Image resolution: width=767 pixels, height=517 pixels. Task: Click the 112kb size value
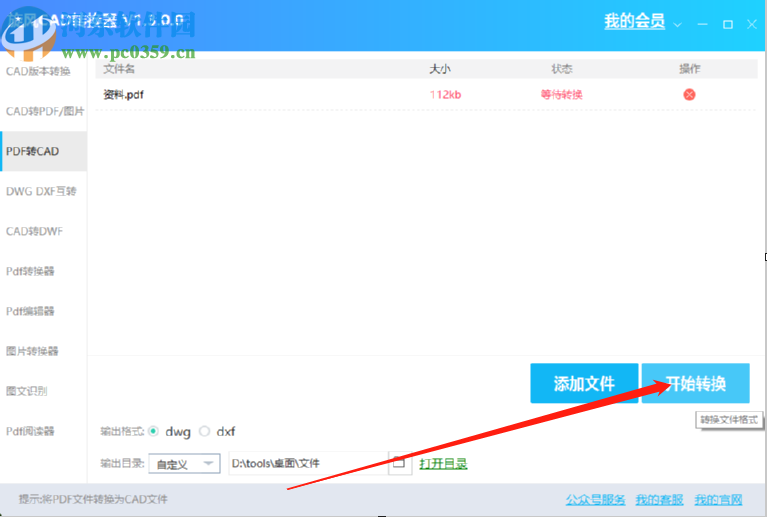[x=445, y=94]
